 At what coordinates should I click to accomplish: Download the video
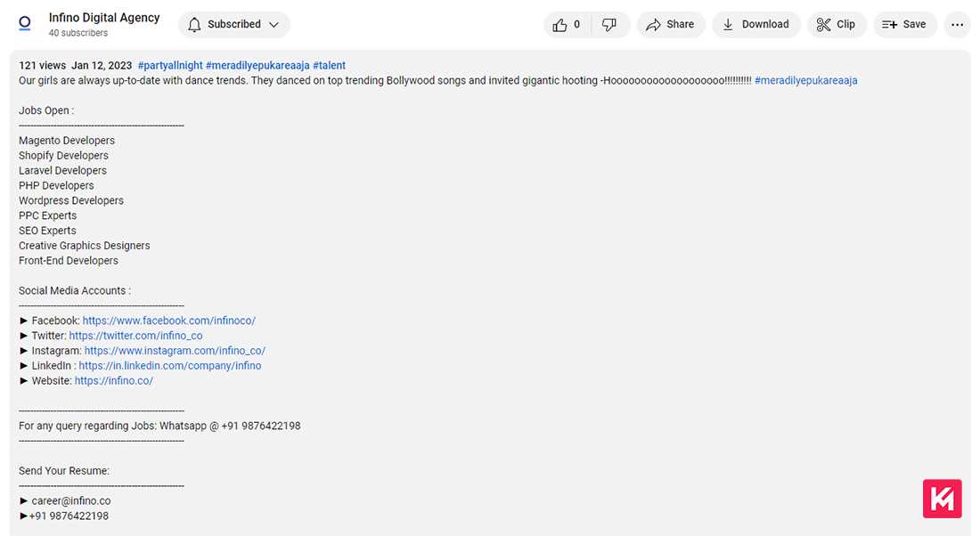point(755,25)
